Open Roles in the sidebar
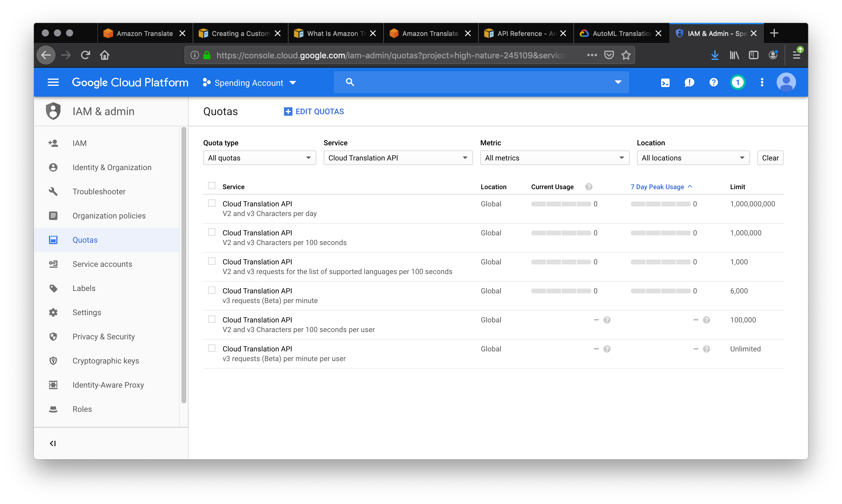 (x=107, y=409)
